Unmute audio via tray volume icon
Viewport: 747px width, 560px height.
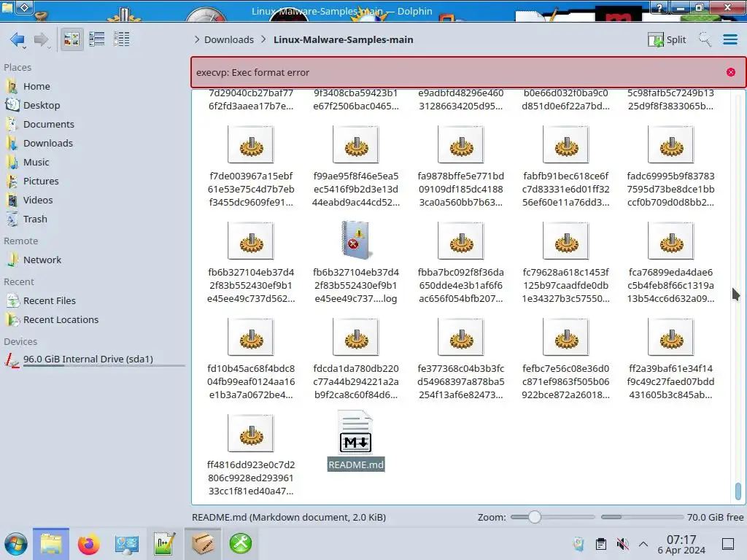622,544
